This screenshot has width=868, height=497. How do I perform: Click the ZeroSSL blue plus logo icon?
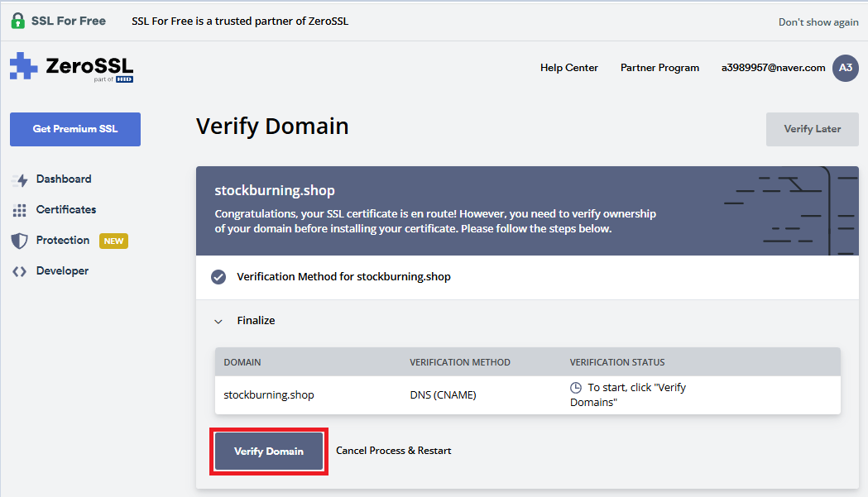click(23, 66)
